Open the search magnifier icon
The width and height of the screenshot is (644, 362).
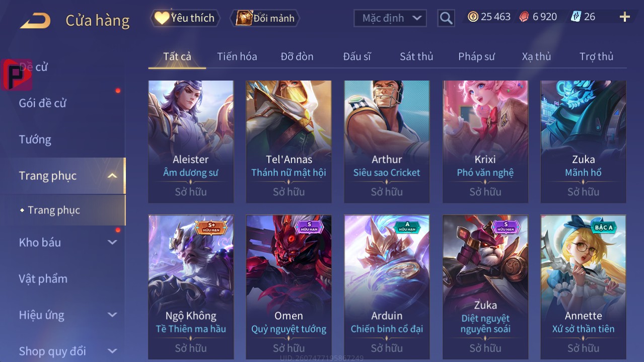coord(446,18)
